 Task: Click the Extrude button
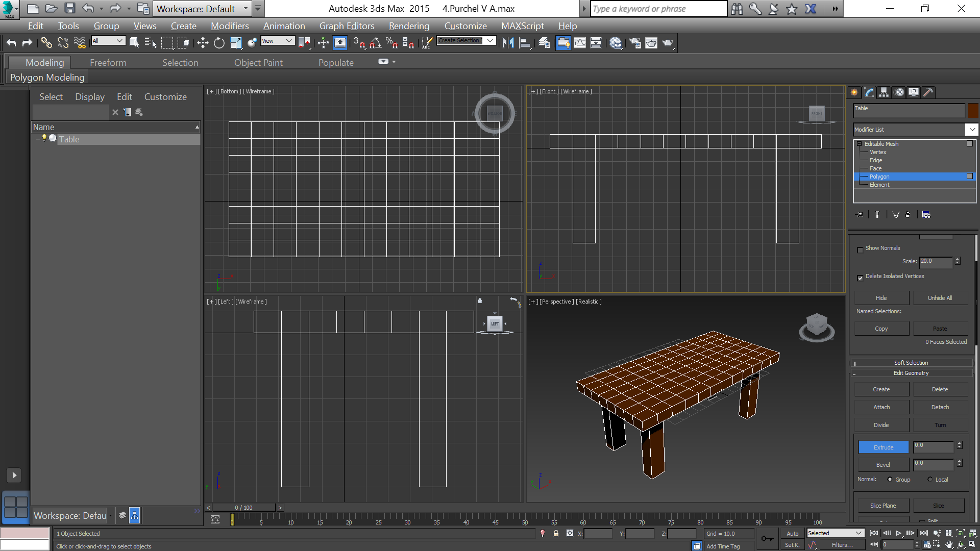tap(884, 447)
